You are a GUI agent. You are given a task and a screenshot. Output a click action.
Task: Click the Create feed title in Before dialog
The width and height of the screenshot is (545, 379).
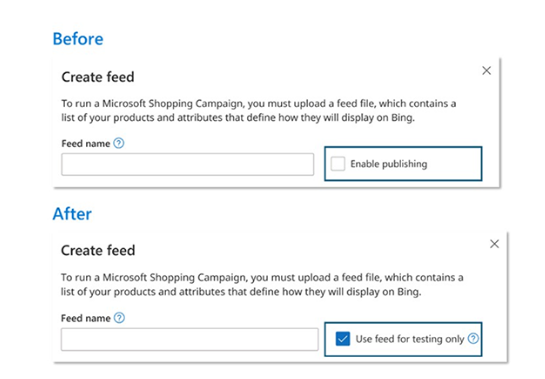point(98,77)
